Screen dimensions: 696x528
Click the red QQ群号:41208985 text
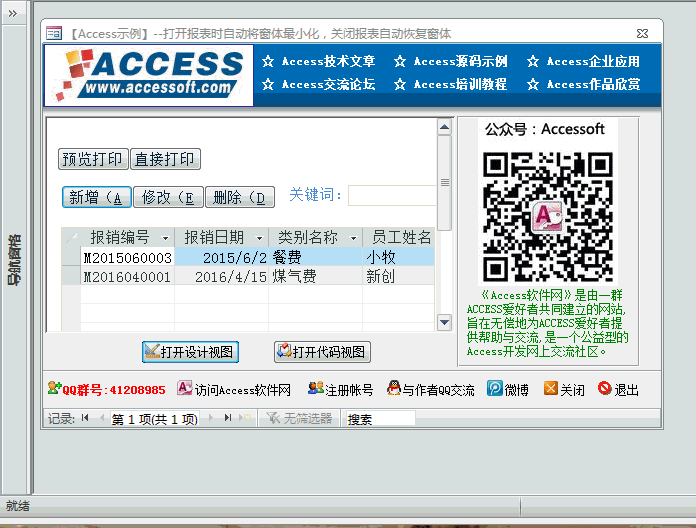pos(114,390)
